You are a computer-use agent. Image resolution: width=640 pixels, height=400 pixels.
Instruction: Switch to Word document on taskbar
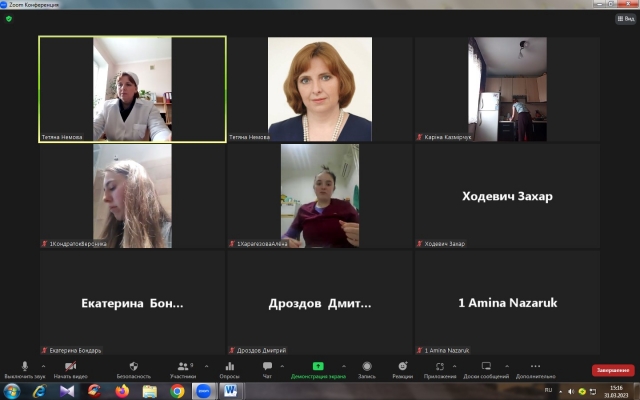pos(231,391)
